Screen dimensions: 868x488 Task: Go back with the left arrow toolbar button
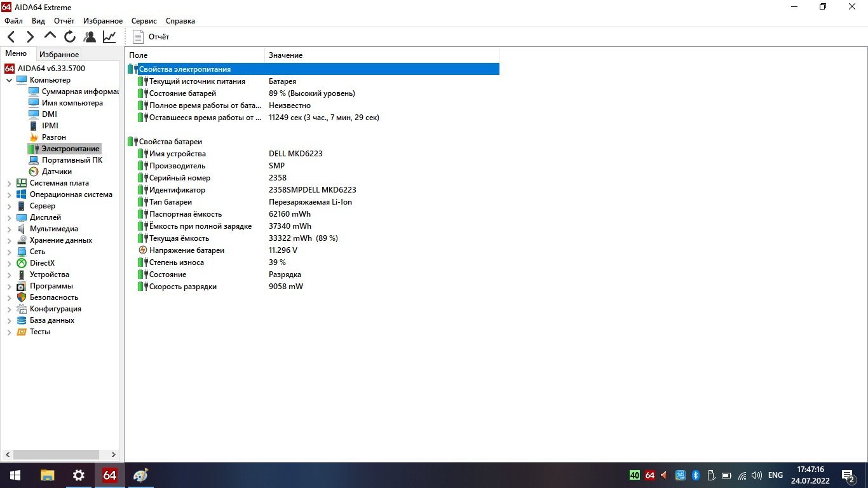pos(11,37)
